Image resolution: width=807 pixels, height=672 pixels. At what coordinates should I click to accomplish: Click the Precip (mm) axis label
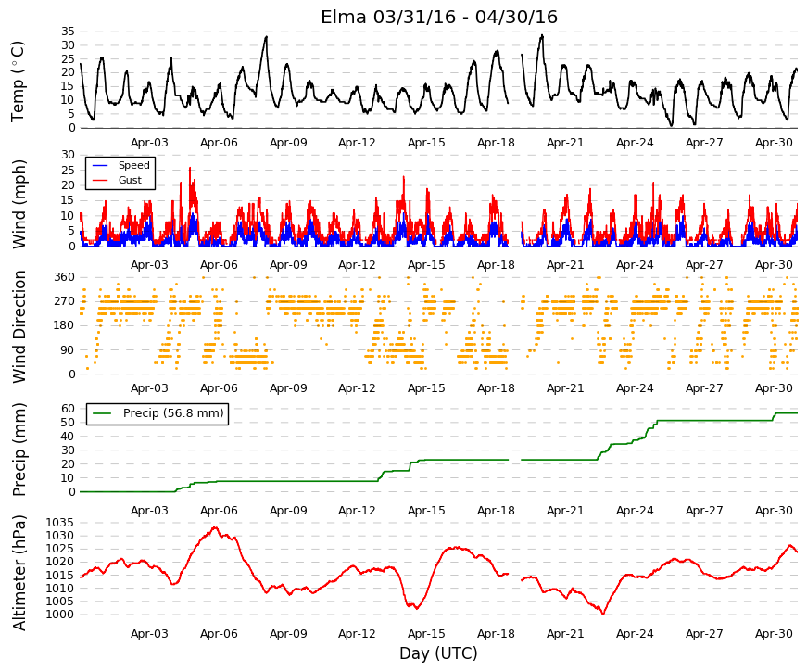point(19,449)
